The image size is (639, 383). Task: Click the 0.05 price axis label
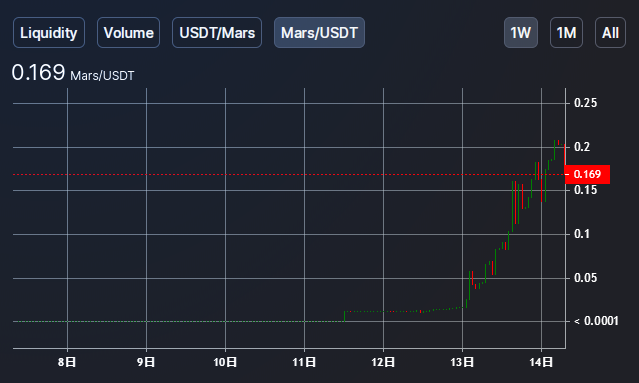coord(586,278)
